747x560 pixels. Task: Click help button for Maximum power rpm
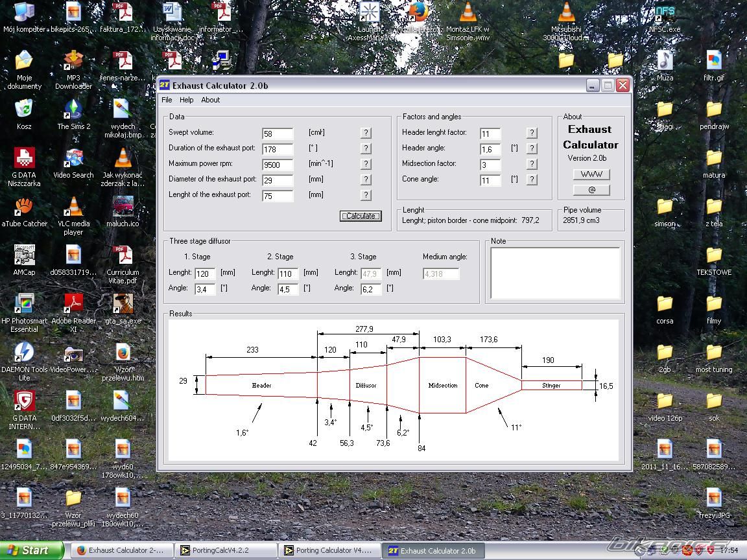[x=366, y=164]
